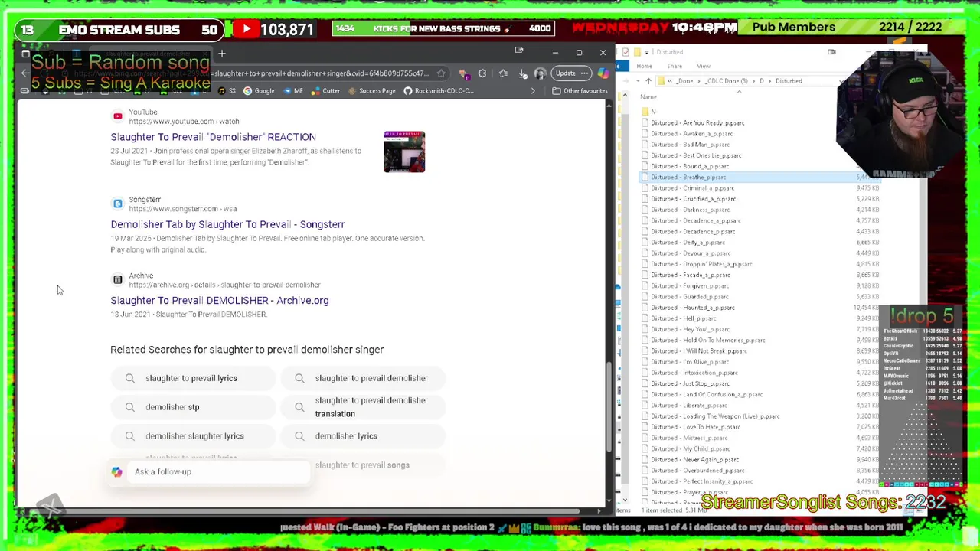
Task: Search related: slaughter to prevail songs
Action: coord(363,465)
